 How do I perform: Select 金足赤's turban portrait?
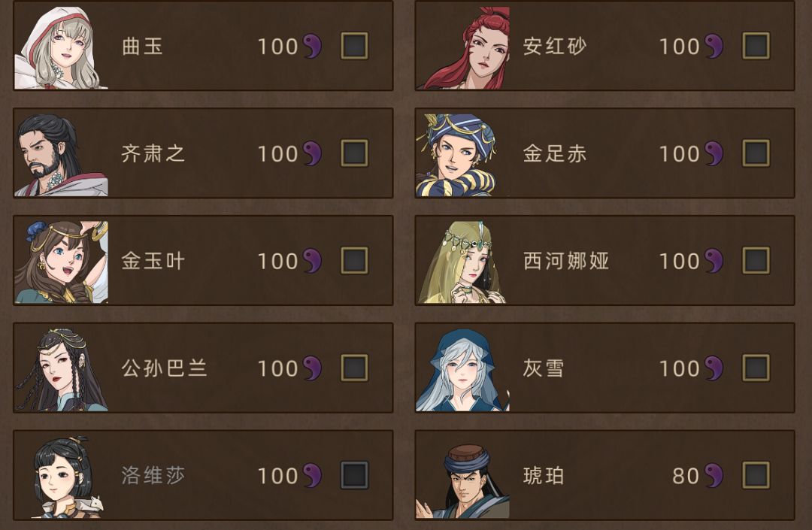pos(462,155)
